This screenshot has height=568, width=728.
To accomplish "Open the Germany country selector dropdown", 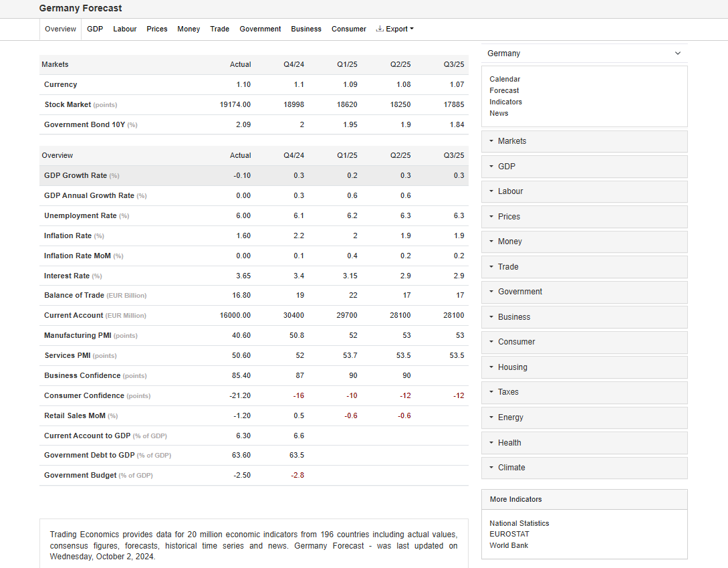I will tap(584, 54).
